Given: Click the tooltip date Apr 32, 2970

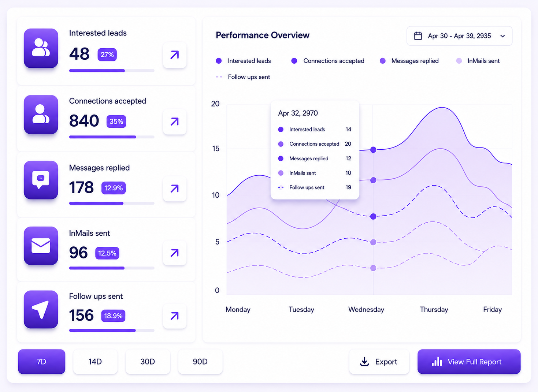Looking at the screenshot, I should tap(298, 113).
